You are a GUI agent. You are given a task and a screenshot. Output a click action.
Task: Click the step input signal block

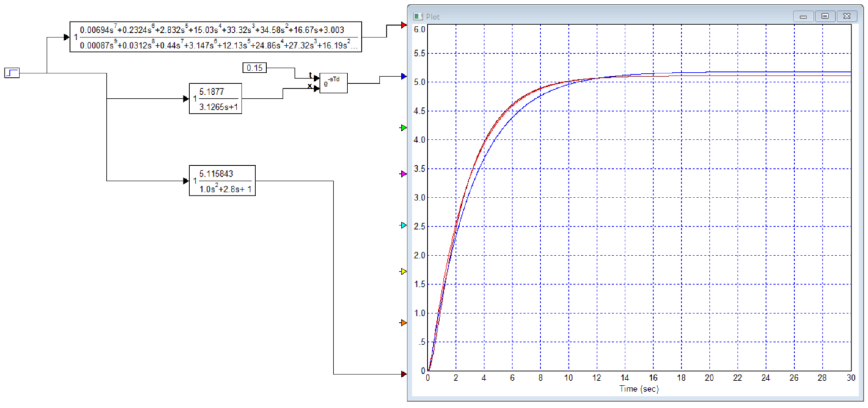coord(12,72)
